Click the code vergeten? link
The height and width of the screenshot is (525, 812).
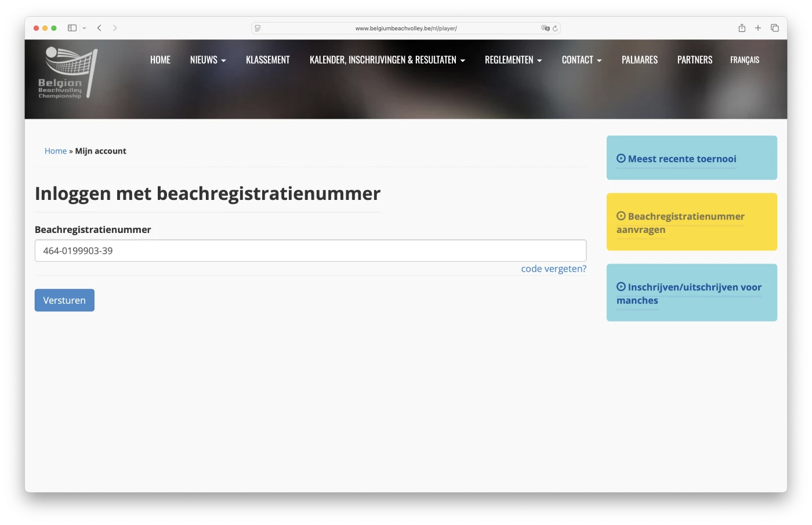pyautogui.click(x=553, y=268)
